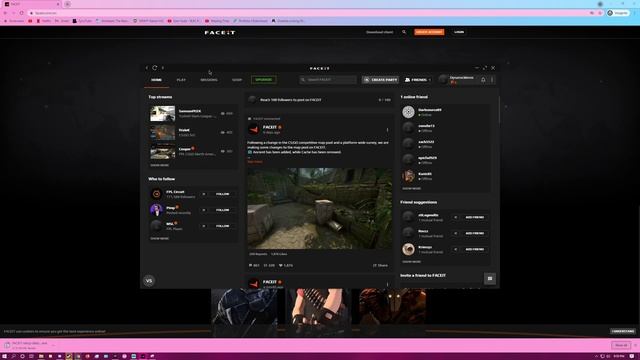
Task: Open the online friend's avatar
Action: [408, 112]
